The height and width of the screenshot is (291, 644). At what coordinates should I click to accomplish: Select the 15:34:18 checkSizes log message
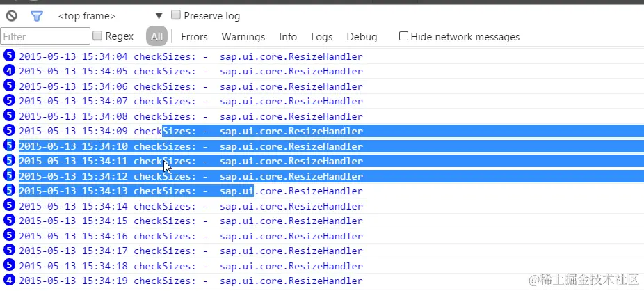coord(191,267)
